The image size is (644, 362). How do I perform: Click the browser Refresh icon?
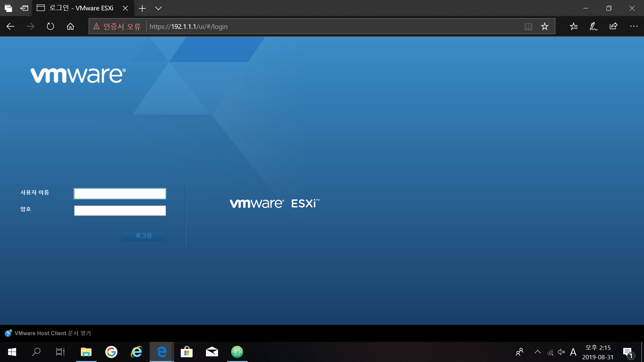coord(50,26)
